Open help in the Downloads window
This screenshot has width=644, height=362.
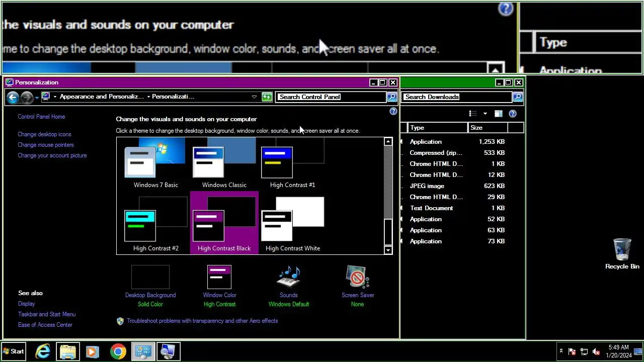click(x=513, y=114)
